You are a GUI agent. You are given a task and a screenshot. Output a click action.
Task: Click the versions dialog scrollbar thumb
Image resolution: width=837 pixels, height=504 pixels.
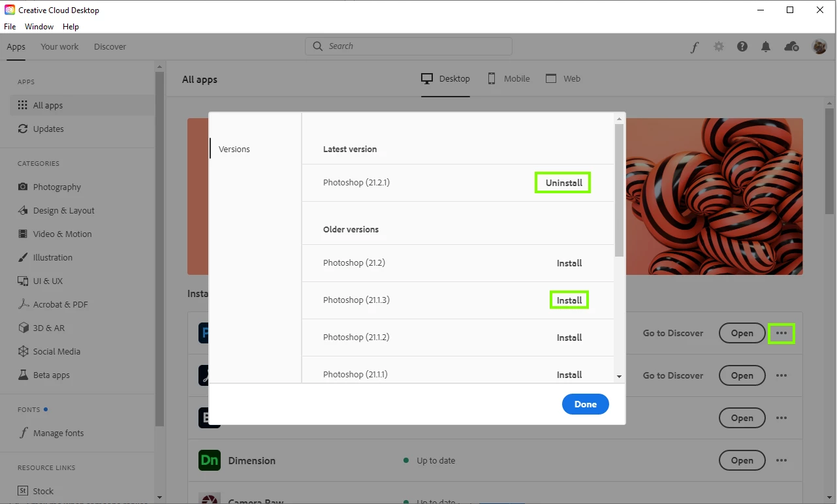click(x=620, y=190)
